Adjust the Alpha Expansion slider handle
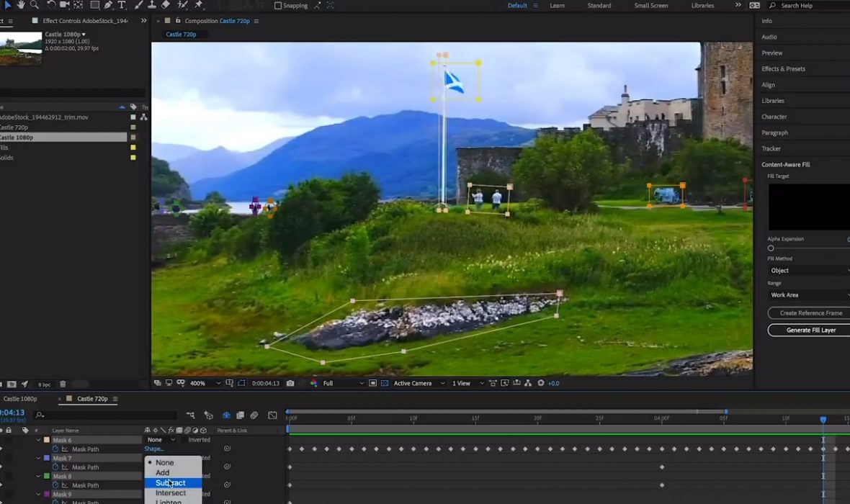 (771, 248)
